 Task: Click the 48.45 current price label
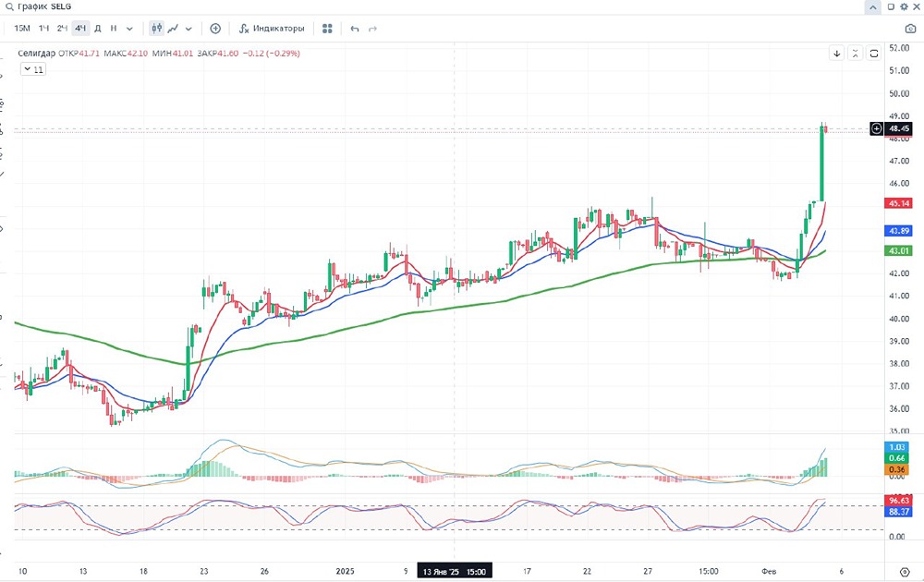click(899, 128)
